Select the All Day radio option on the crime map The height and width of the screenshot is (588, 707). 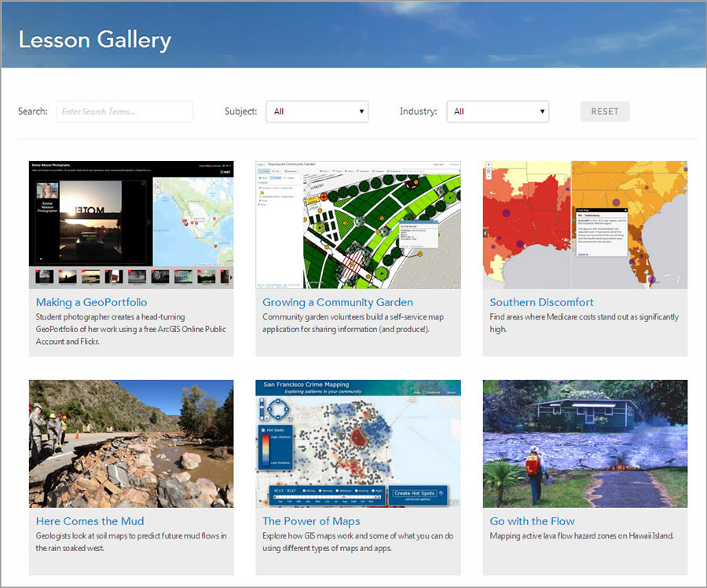[304, 491]
